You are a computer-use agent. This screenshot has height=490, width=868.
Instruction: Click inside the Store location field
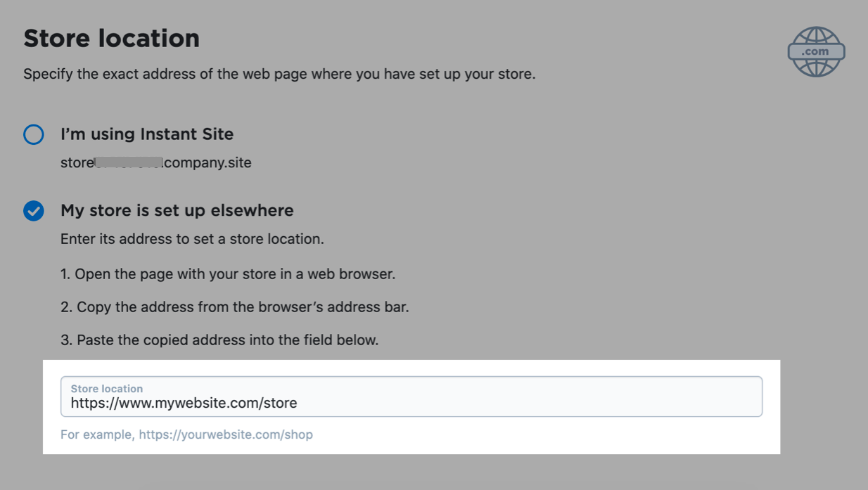pyautogui.click(x=411, y=396)
